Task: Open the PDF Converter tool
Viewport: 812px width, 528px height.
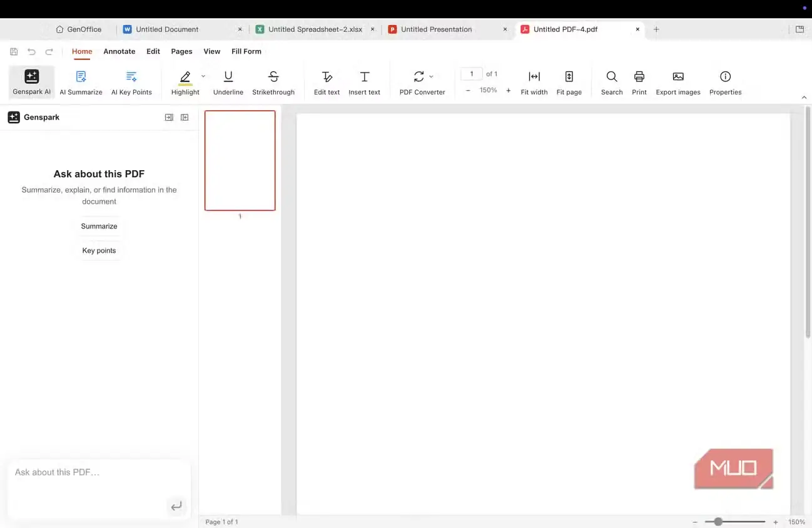Action: (x=422, y=83)
